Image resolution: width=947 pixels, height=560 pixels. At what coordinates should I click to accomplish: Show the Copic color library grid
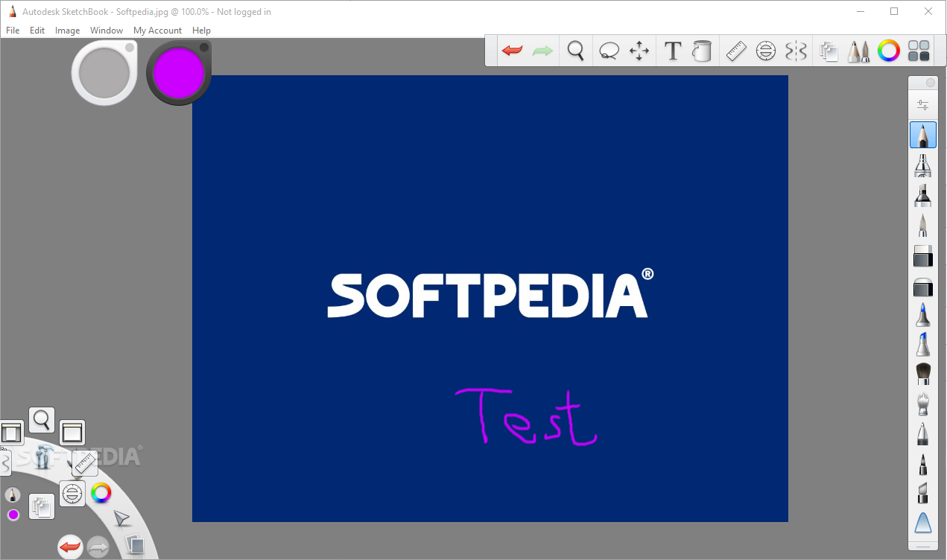[x=919, y=51]
